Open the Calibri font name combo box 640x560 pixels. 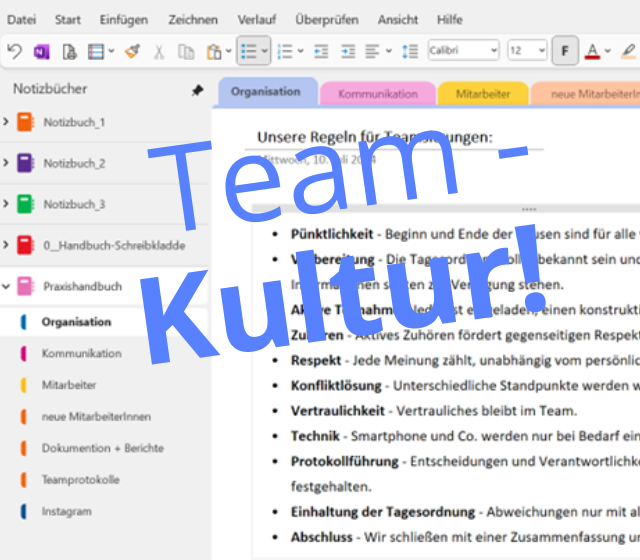coord(463,50)
